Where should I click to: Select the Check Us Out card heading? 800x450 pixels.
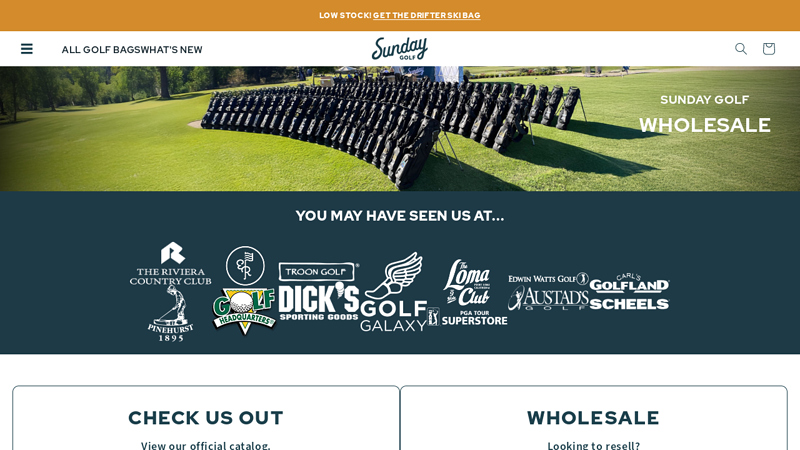pos(206,418)
